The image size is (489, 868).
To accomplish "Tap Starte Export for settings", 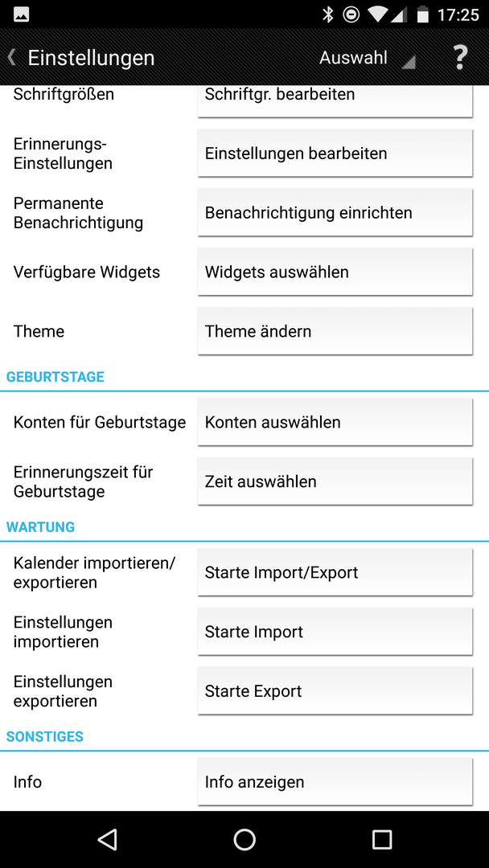I will tap(335, 691).
